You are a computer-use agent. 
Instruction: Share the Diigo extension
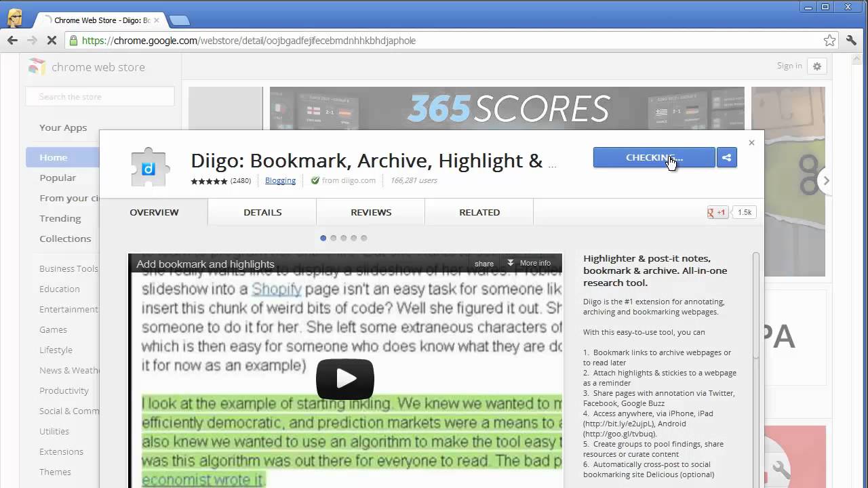(726, 158)
